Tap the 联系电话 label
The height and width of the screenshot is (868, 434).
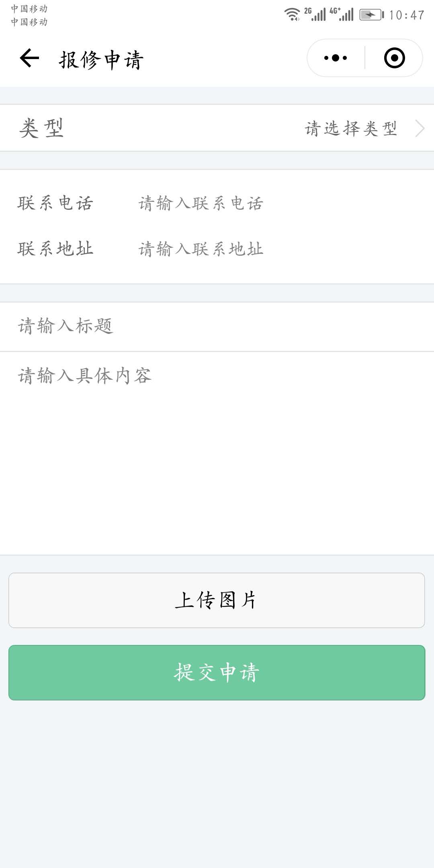pyautogui.click(x=55, y=203)
